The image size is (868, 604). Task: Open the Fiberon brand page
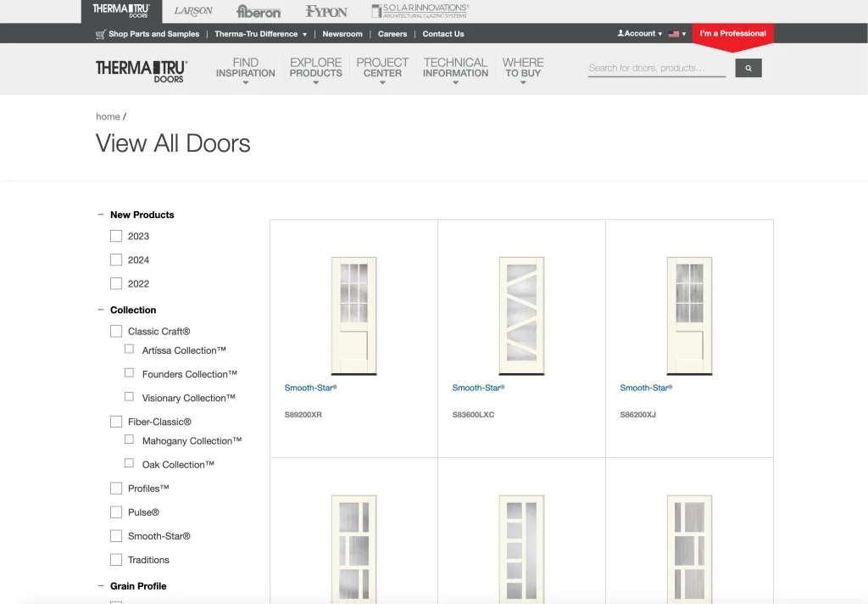(x=258, y=11)
